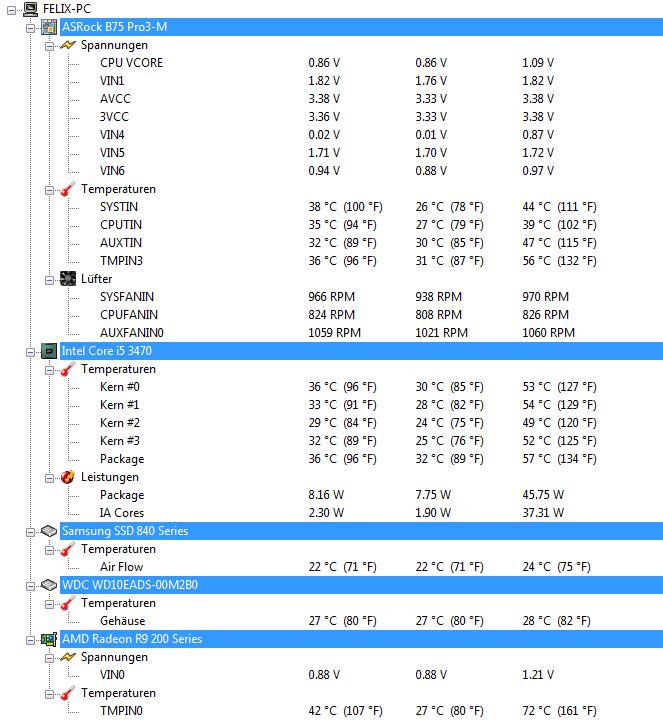This screenshot has width=663, height=724.
Task: Collapse the Leistungen group
Action: (49, 478)
